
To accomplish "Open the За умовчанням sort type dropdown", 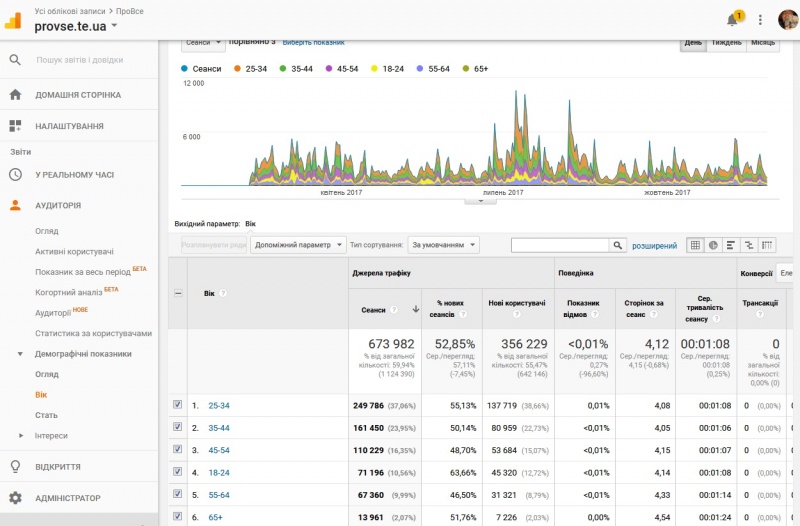I will 444,245.
